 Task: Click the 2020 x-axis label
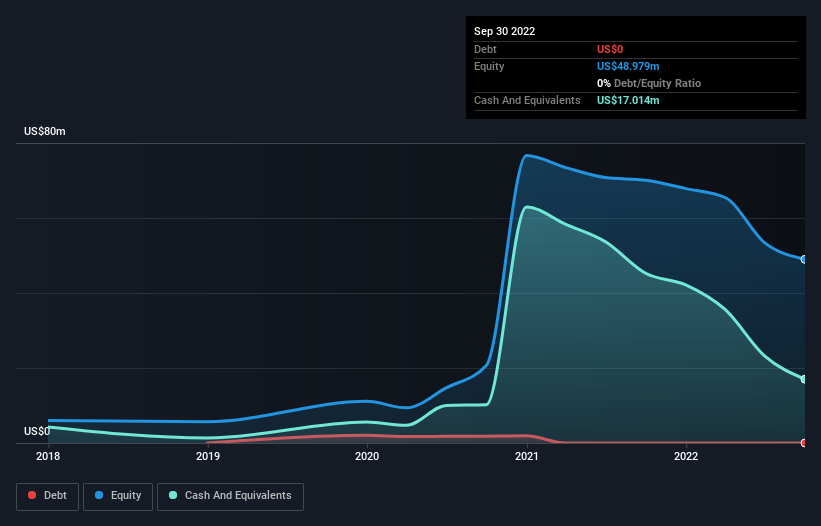click(x=367, y=456)
